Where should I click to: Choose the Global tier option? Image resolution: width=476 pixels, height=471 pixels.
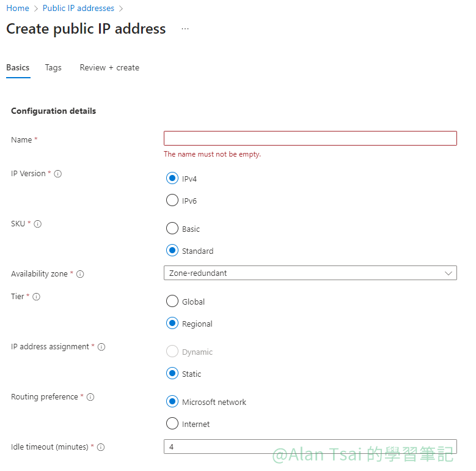(x=172, y=302)
